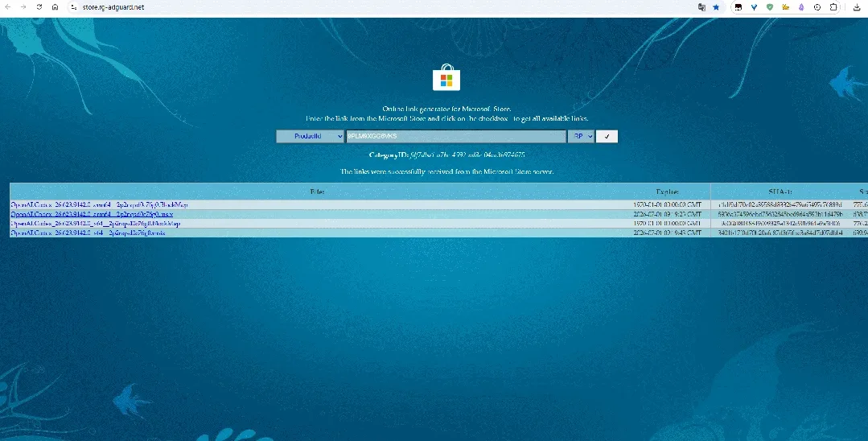Viewport: 868px width, 441px height.
Task: Open the yellow extension icon
Action: pyautogui.click(x=785, y=7)
